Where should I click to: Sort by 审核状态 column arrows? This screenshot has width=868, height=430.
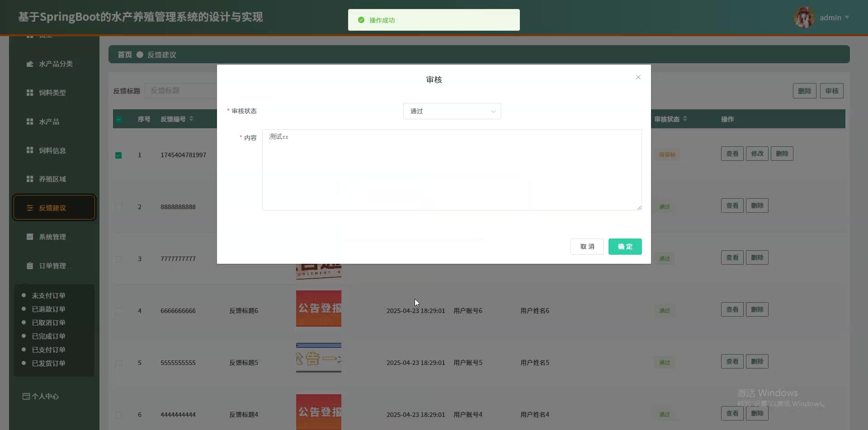(x=685, y=119)
